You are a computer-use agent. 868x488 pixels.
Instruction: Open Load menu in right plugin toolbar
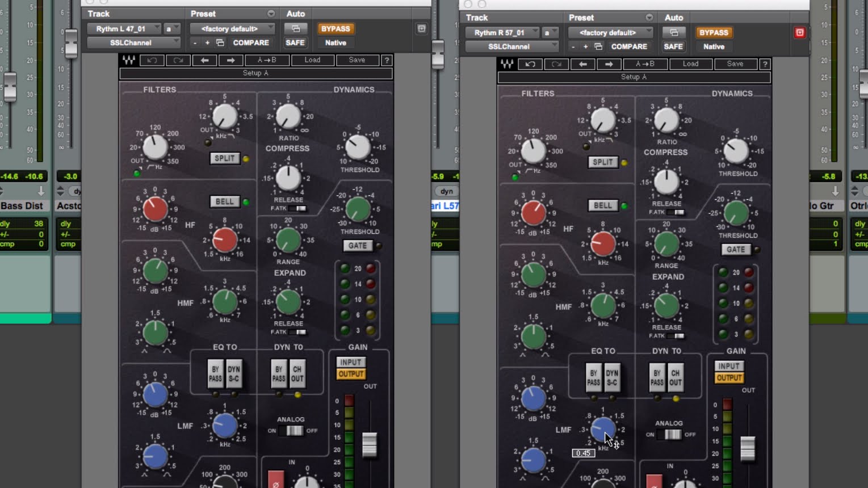coord(690,64)
